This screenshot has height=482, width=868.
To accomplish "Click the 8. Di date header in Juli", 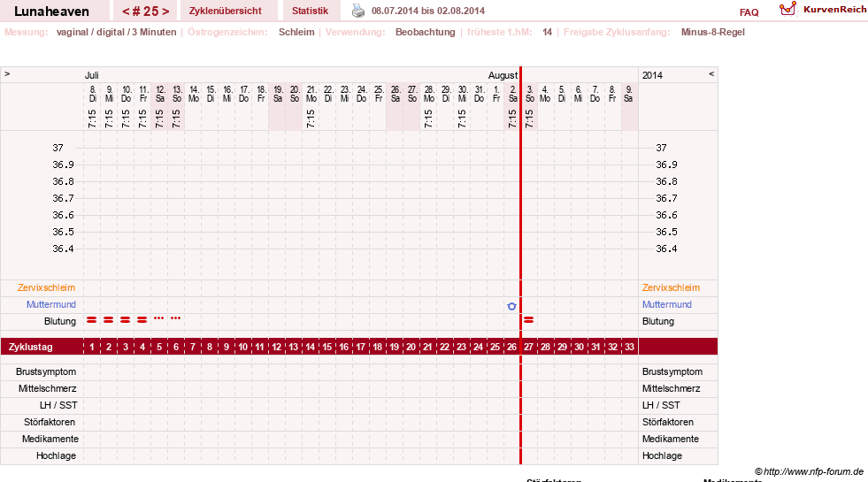I will coord(92,94).
